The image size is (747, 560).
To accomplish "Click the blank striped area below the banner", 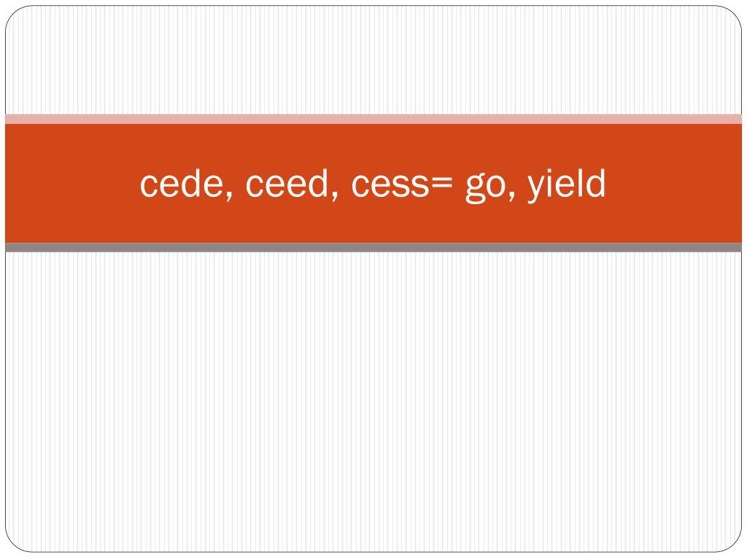I will pos(373,402).
